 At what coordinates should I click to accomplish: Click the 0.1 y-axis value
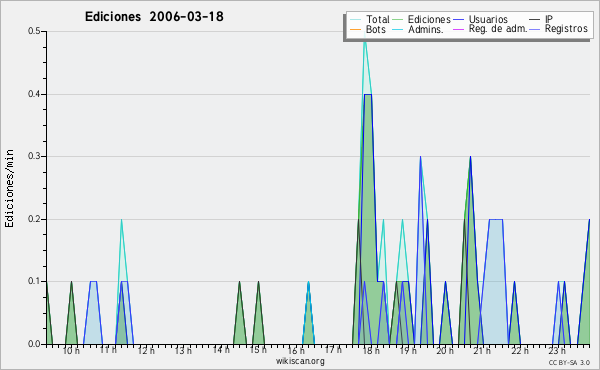tap(34, 281)
